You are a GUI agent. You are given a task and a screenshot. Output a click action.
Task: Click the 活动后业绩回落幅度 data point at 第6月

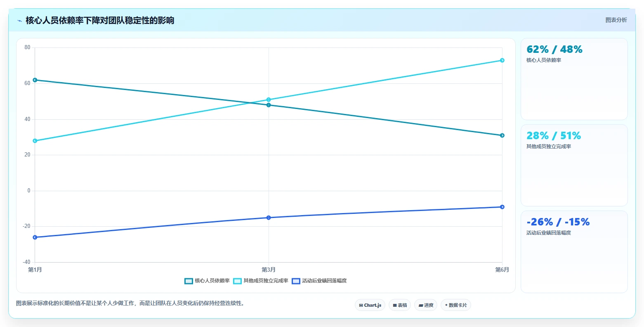(x=502, y=207)
